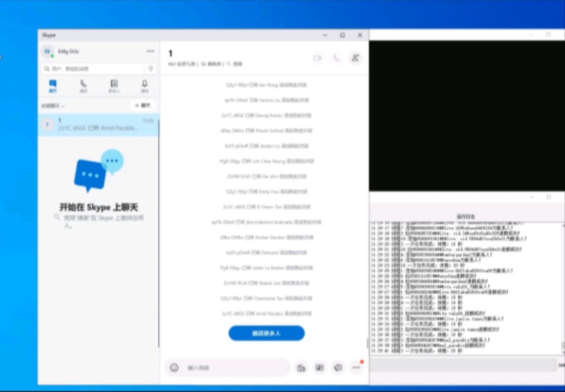
Task: Click the Loh Chee Keong added message
Action: pyautogui.click(x=266, y=161)
